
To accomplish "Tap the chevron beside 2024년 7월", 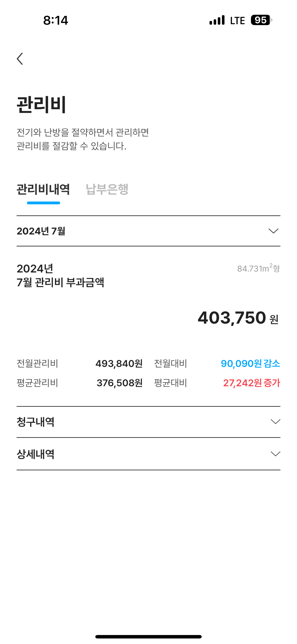I will tap(273, 231).
